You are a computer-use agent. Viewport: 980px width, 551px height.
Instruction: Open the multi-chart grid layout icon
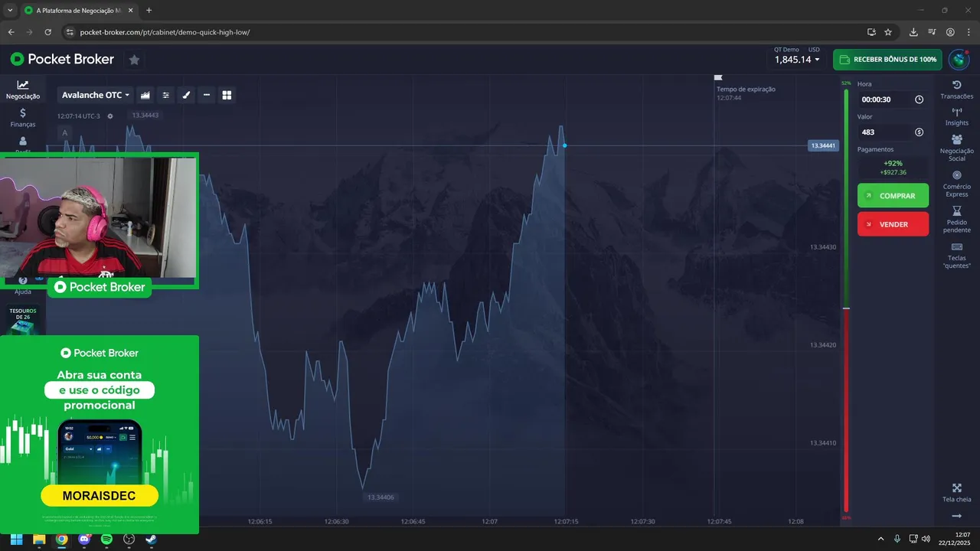pos(227,95)
